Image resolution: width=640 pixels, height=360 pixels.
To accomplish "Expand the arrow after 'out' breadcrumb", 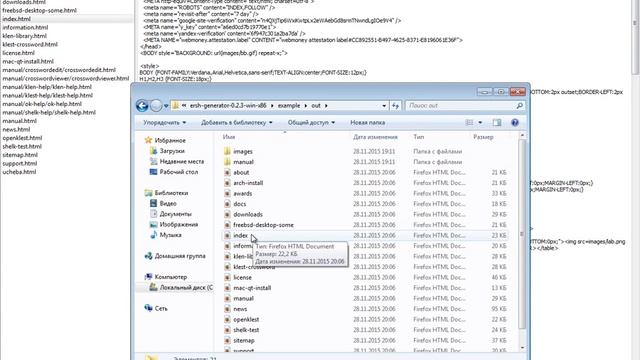I will [326, 106].
